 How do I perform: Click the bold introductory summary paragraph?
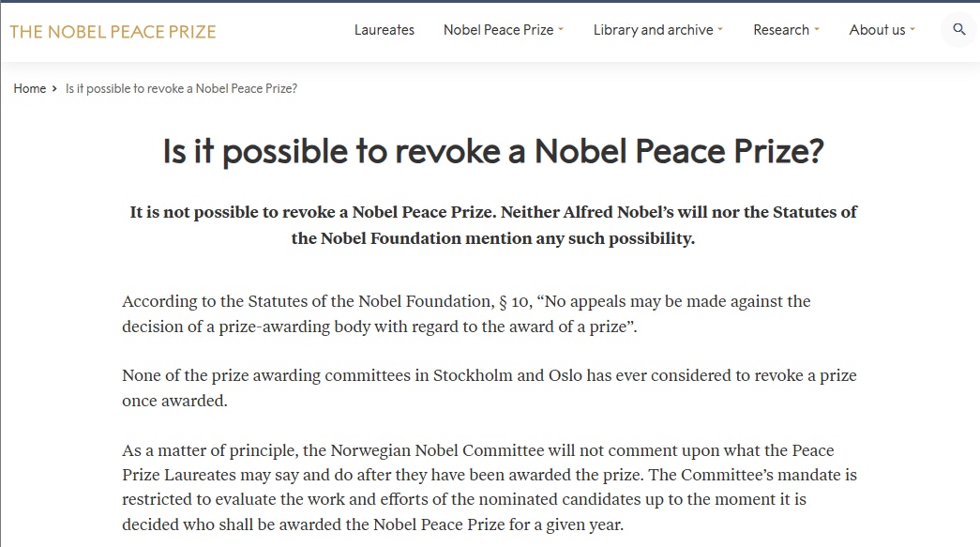(x=492, y=224)
